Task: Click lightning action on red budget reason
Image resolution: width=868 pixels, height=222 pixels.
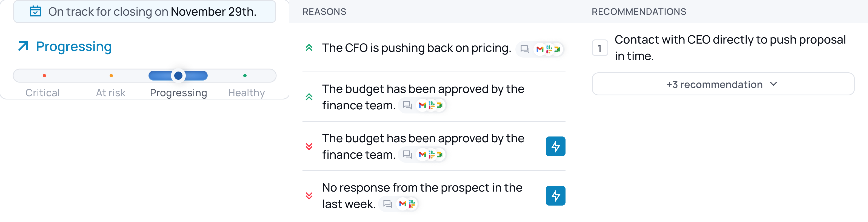Action: 555,146
